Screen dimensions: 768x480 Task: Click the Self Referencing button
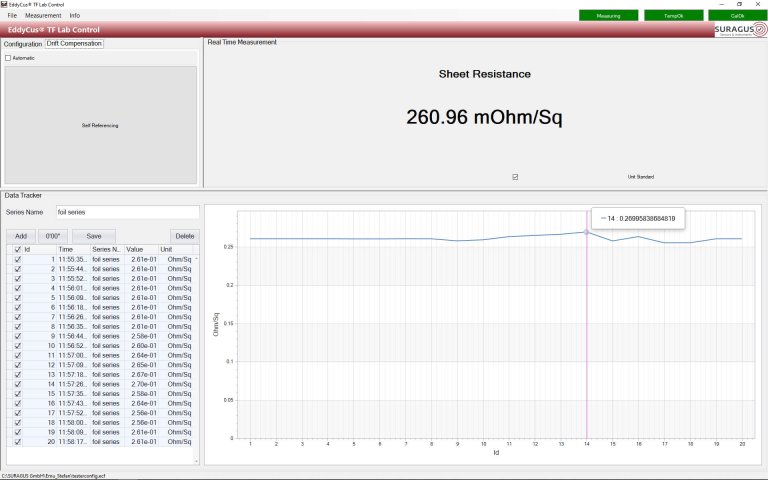100,126
